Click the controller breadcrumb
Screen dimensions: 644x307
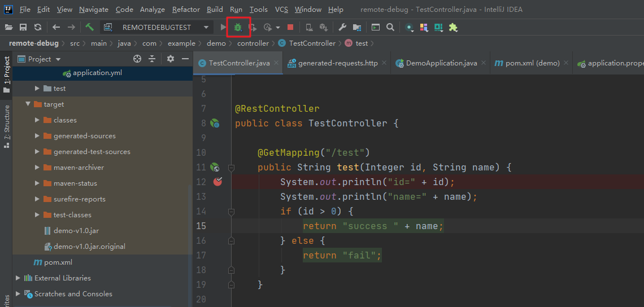(253, 43)
